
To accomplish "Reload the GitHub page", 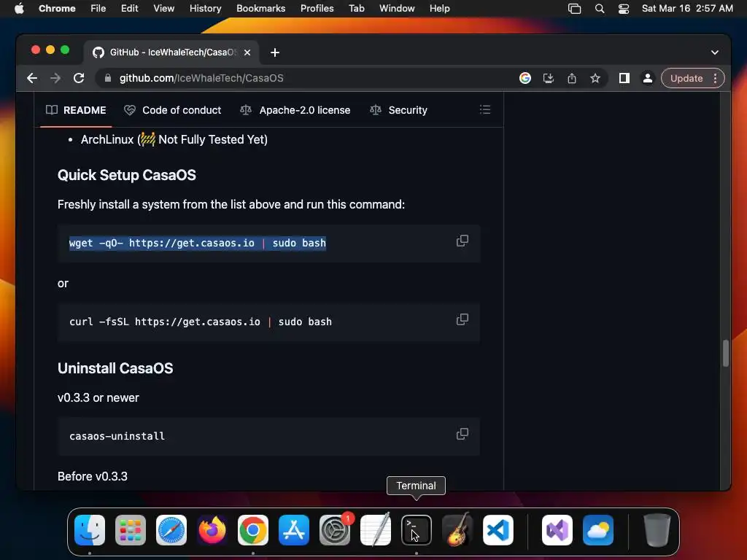I will 79,78.
